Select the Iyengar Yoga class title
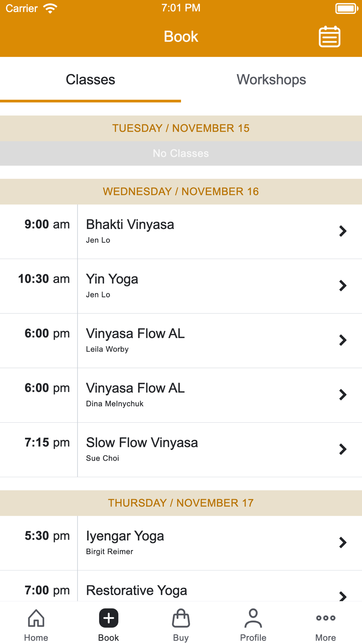The width and height of the screenshot is (362, 644). pos(125,536)
